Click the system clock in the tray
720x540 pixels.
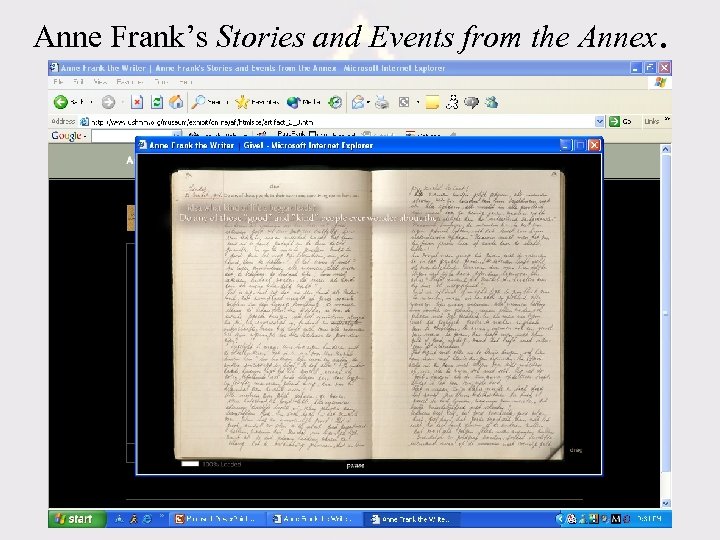pyautogui.click(x=649, y=519)
